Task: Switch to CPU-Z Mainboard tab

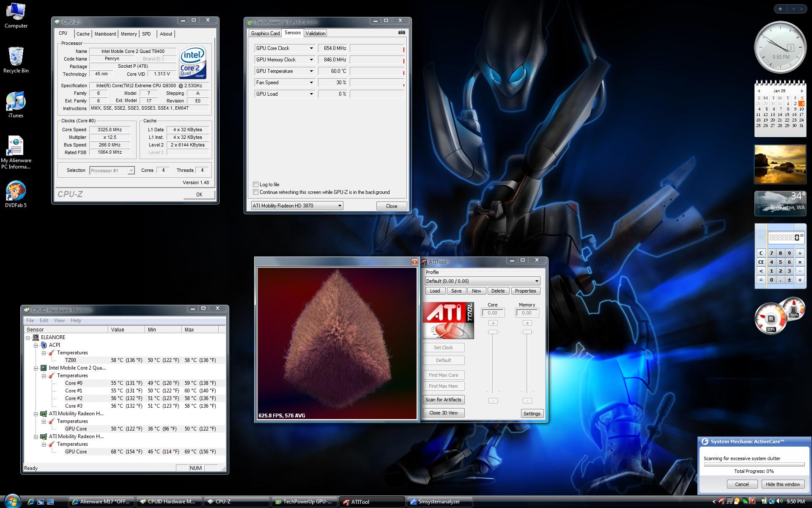Action: 105,34
